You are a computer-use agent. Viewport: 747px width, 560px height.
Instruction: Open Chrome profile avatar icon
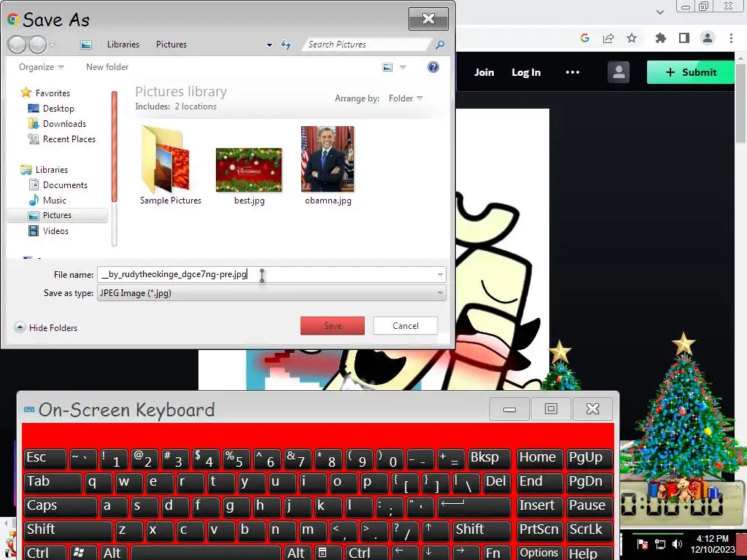[708, 38]
